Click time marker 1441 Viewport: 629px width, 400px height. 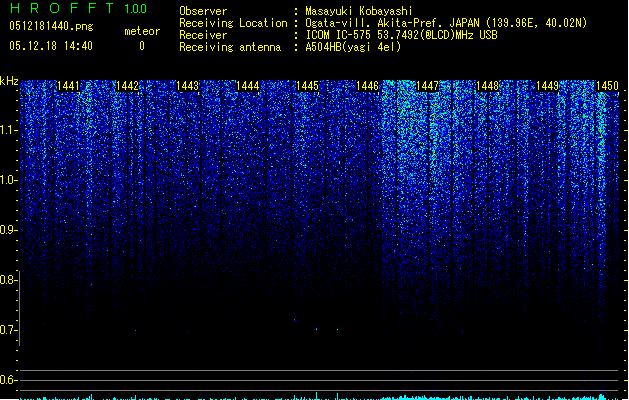68,86
